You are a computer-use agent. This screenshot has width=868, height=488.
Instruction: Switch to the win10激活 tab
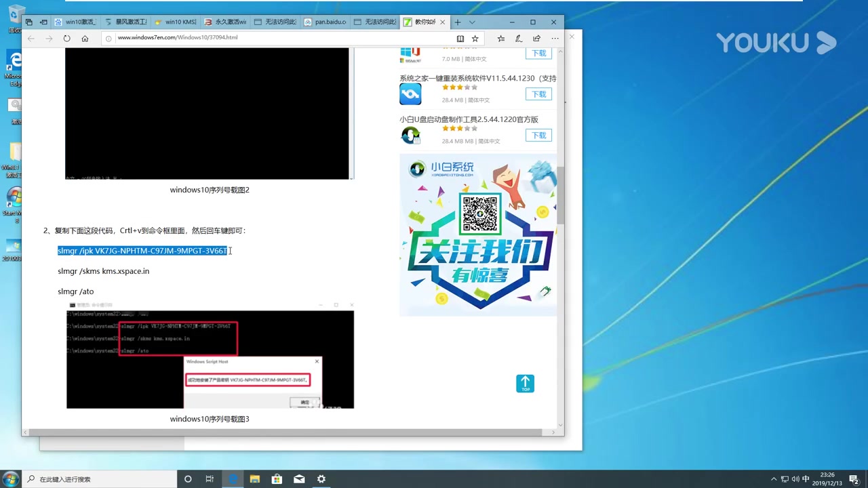click(75, 22)
